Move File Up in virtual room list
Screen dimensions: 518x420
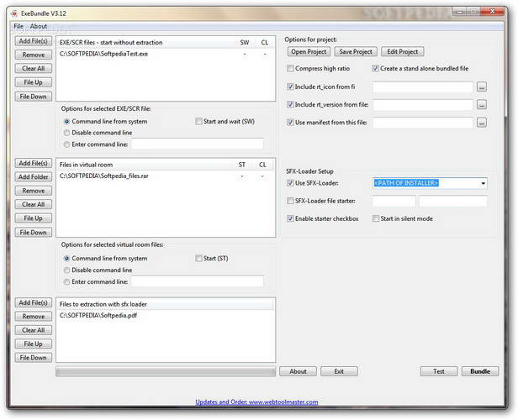click(34, 218)
